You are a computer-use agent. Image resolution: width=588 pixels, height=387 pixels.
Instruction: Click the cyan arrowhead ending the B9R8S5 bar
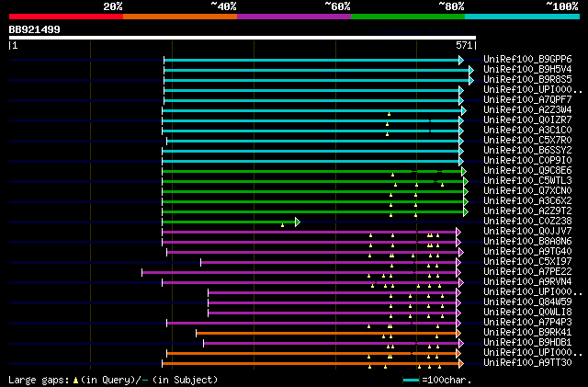(x=471, y=80)
